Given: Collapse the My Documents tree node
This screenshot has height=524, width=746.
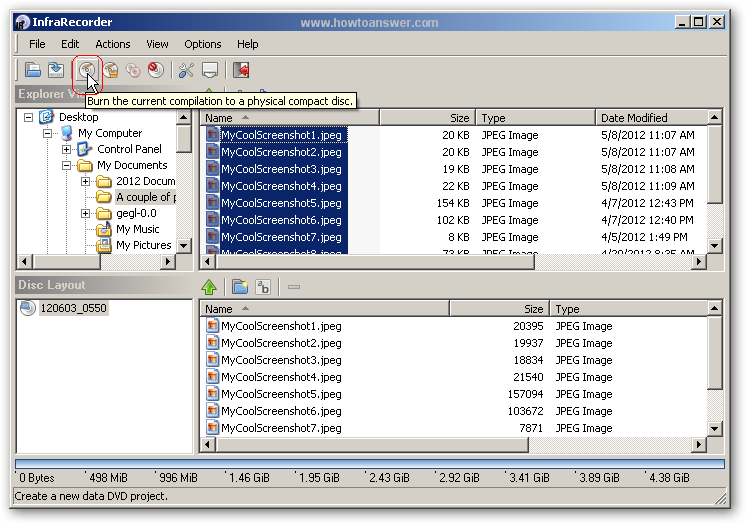Looking at the screenshot, I should pyautogui.click(x=67, y=166).
